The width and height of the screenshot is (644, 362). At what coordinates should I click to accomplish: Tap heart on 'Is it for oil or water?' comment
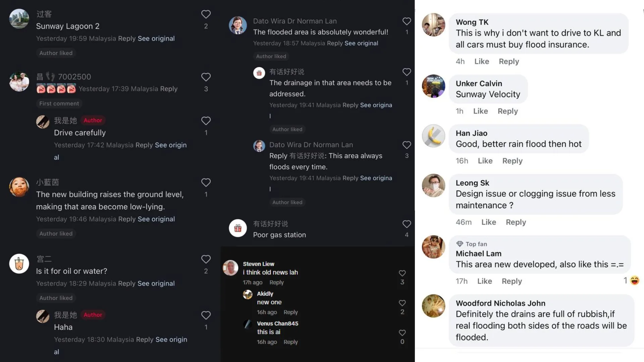click(x=206, y=259)
